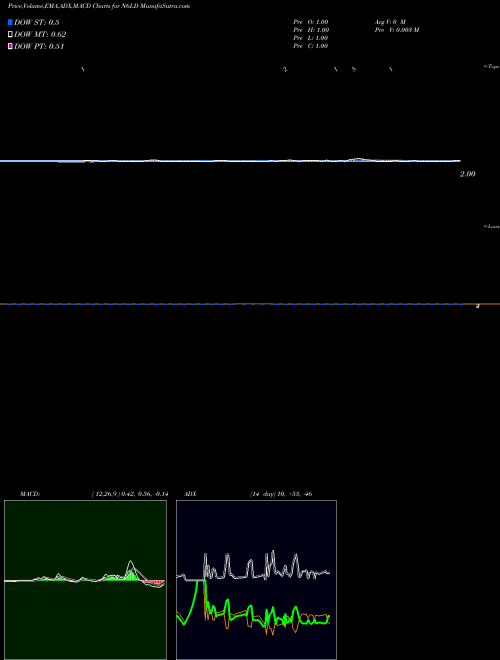Click the 'Pre H: 1.00' value
This screenshot has height=660, width=500.
311,30
